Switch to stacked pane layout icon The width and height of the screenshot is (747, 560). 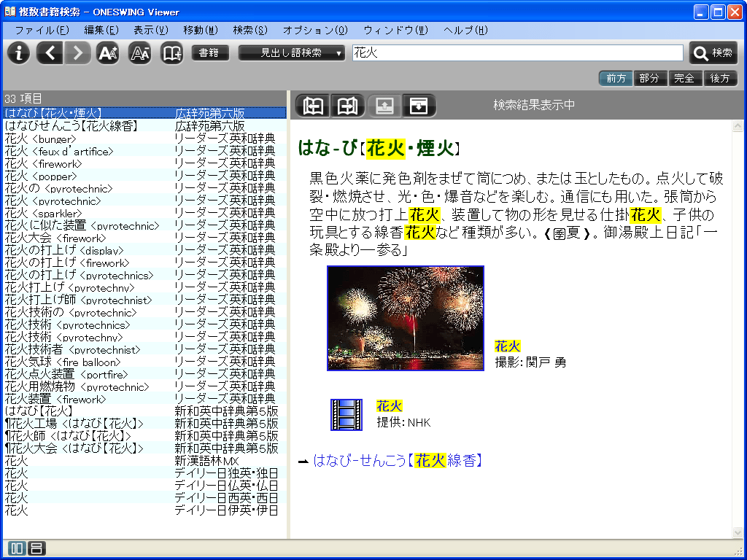click(36, 548)
